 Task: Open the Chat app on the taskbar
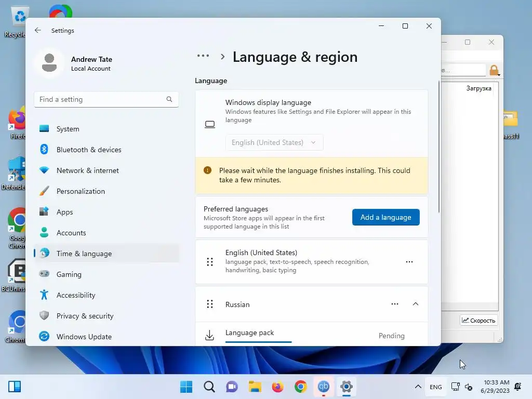(232, 387)
